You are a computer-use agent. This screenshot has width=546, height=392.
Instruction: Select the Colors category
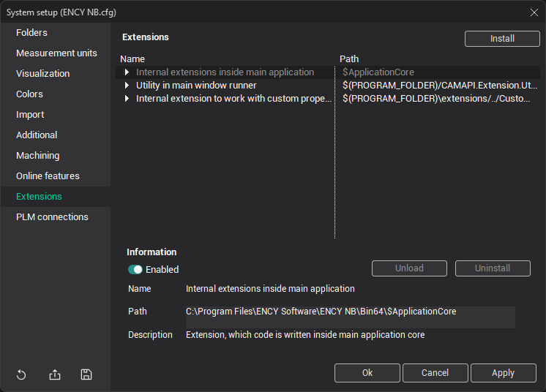pyautogui.click(x=29, y=94)
